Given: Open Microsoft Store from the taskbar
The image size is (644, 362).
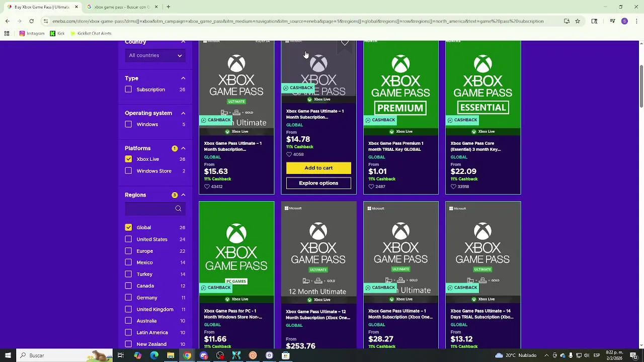Looking at the screenshot, I should [x=285, y=355].
